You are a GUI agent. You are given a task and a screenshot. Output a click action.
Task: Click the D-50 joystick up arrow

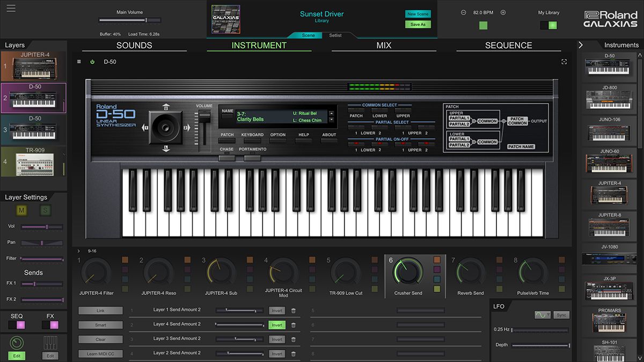(166, 107)
